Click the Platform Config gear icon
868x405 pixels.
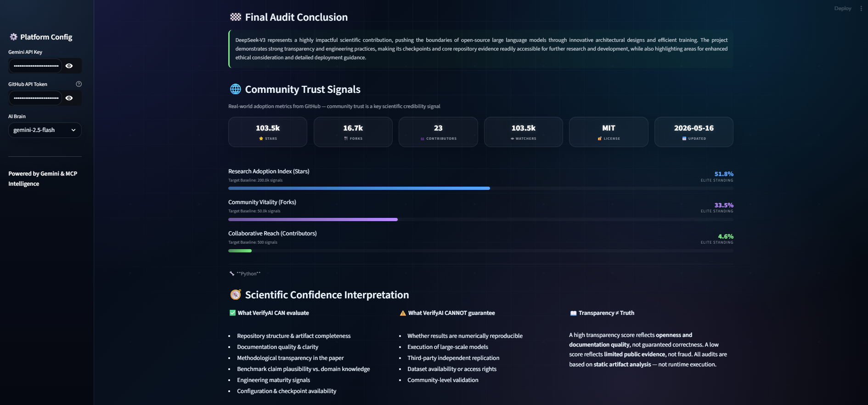click(13, 37)
